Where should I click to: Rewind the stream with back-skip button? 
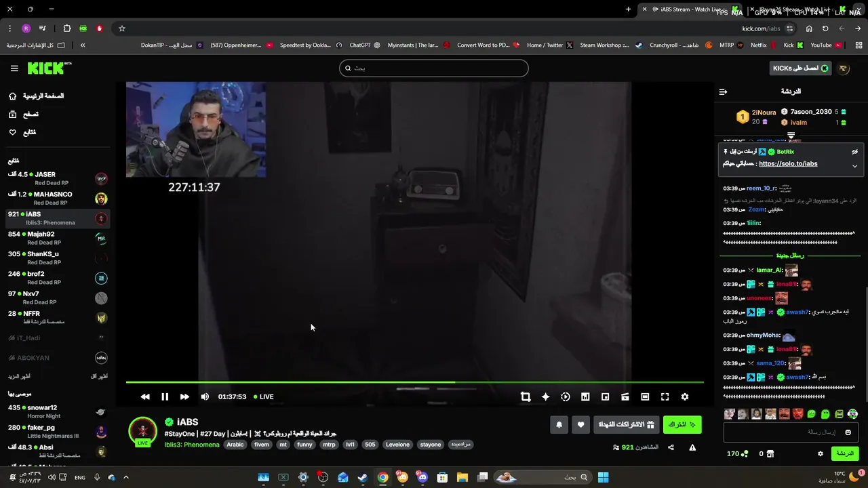(145, 396)
